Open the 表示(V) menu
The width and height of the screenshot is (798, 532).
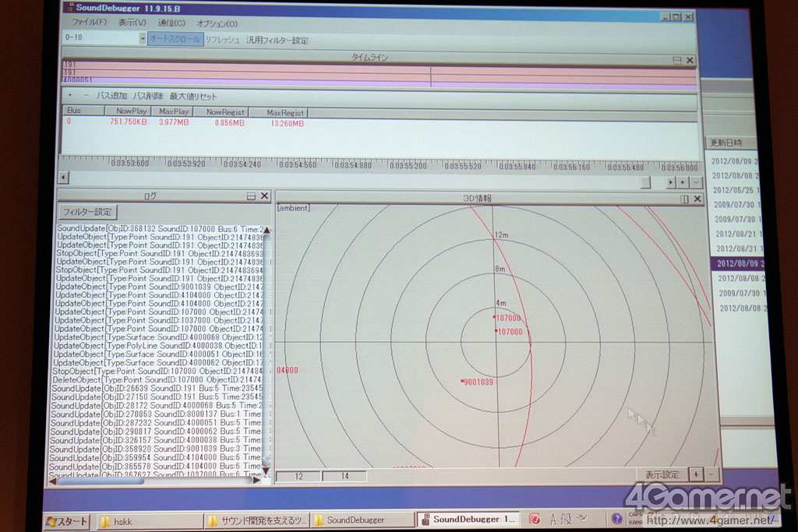[132, 23]
